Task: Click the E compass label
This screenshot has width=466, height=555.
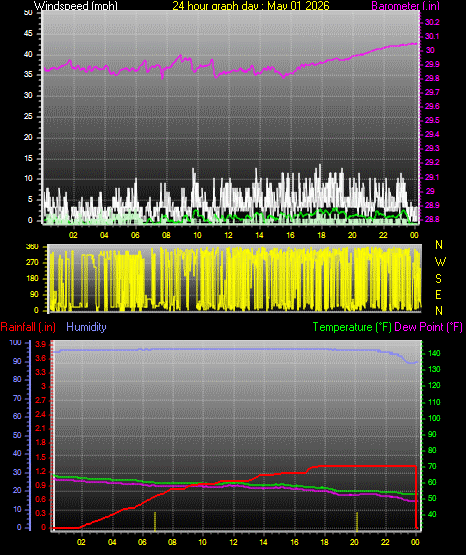Action: (438, 294)
